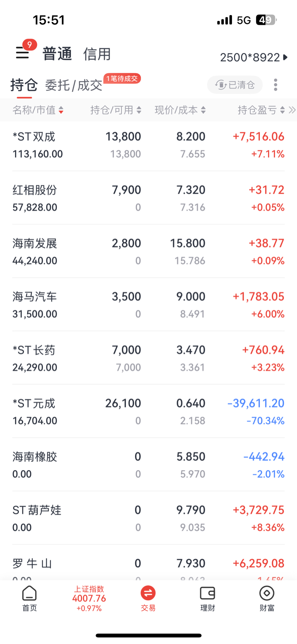
Task: Open the 理财 wallet icon
Action: tap(207, 598)
